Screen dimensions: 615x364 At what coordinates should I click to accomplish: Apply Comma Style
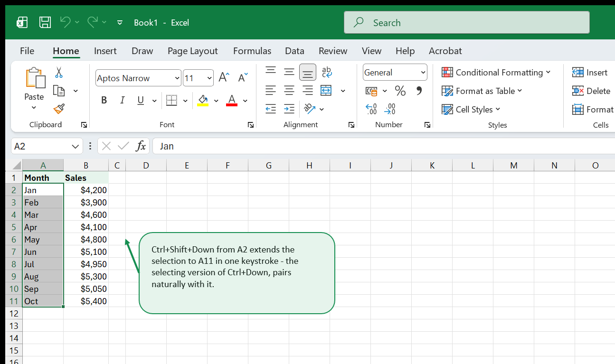pos(419,90)
